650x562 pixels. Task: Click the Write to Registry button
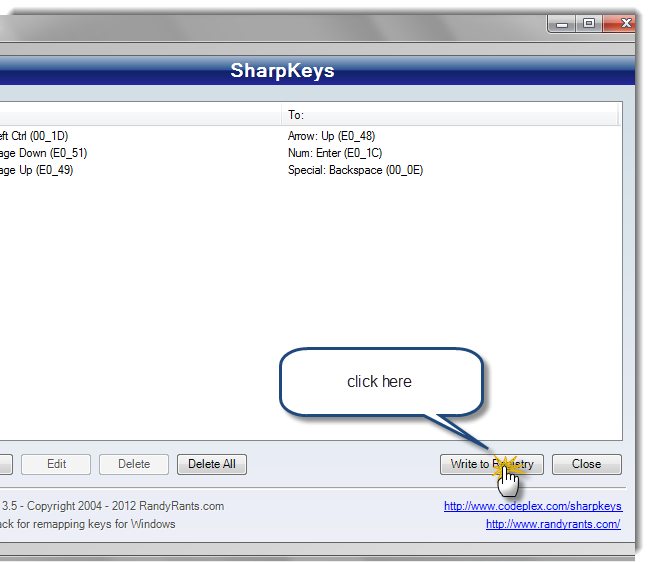tap(491, 464)
